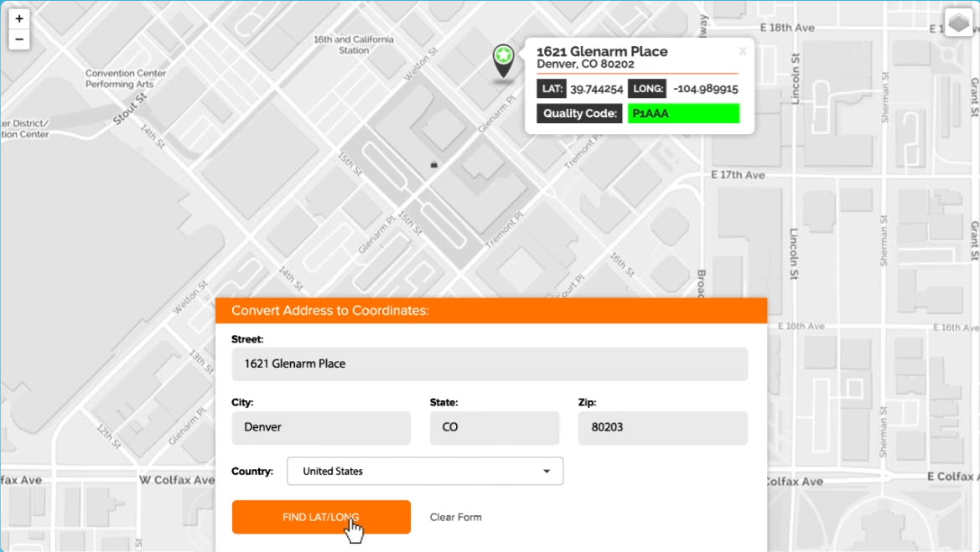Click the Quality Code badge

pyautogui.click(x=578, y=113)
